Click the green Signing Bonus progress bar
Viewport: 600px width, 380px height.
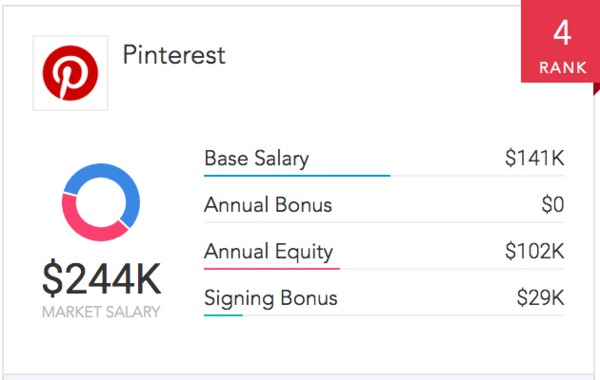[x=223, y=315]
